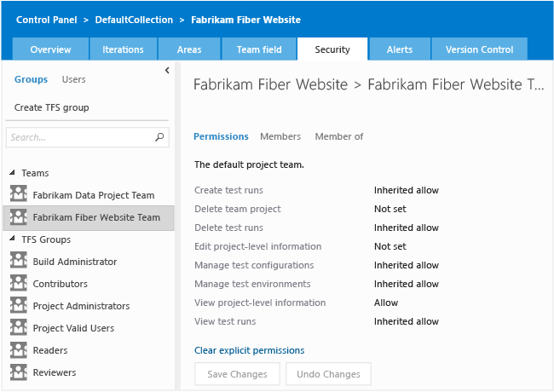Click the Delete test runs label
Screen dimensions: 554x392
[228, 228]
